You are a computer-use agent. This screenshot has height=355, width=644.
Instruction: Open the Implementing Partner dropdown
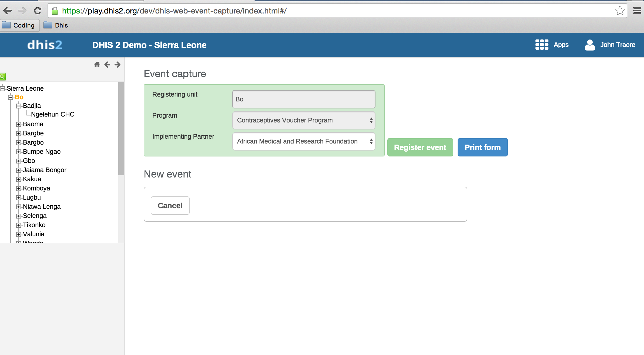(304, 141)
